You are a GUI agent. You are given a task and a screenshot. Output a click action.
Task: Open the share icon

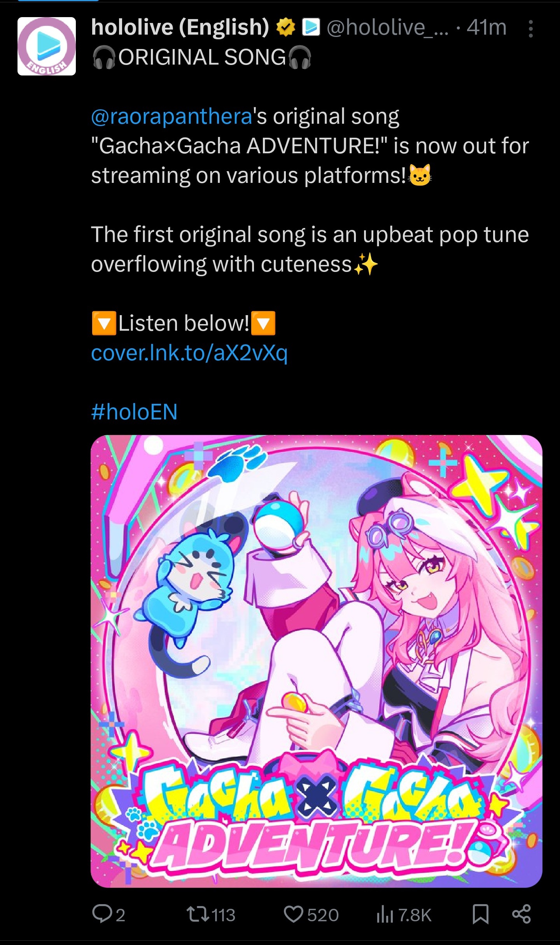(x=521, y=914)
